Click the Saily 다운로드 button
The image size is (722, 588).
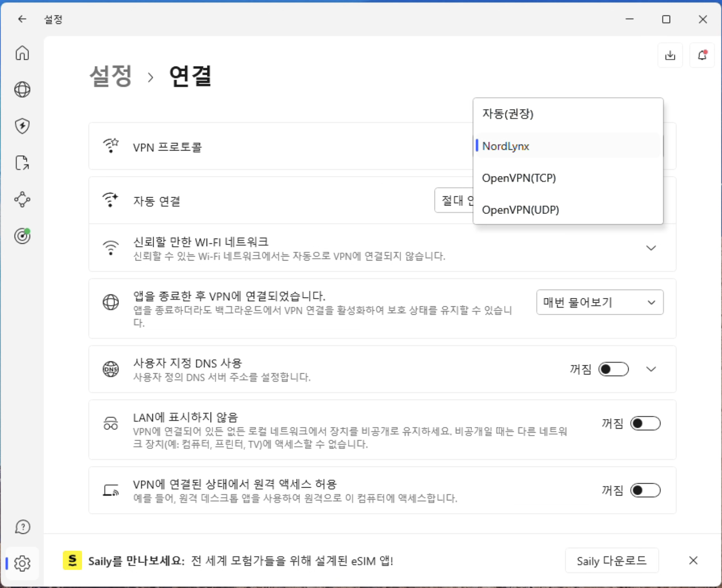tap(611, 561)
